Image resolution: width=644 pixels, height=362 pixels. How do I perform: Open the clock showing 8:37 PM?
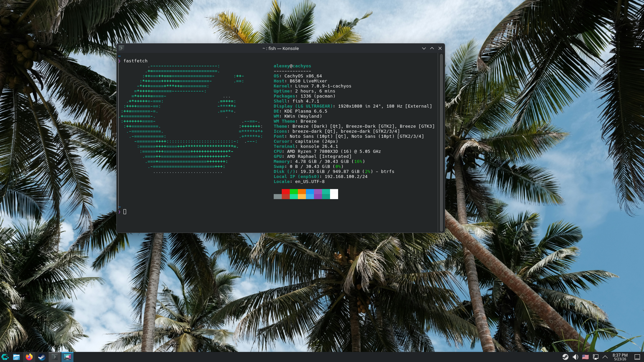620,357
